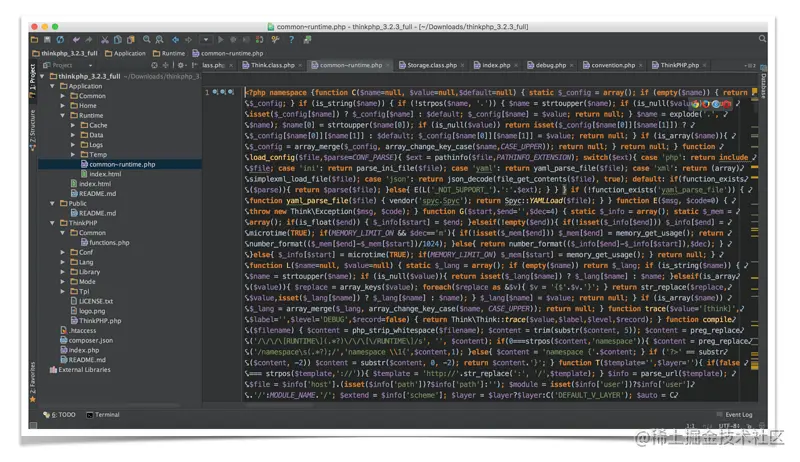Click the Run play icon in the toolbar

(x=221, y=40)
